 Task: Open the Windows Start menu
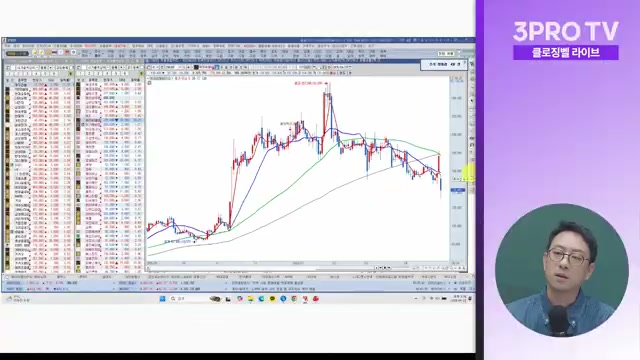click(x=162, y=299)
